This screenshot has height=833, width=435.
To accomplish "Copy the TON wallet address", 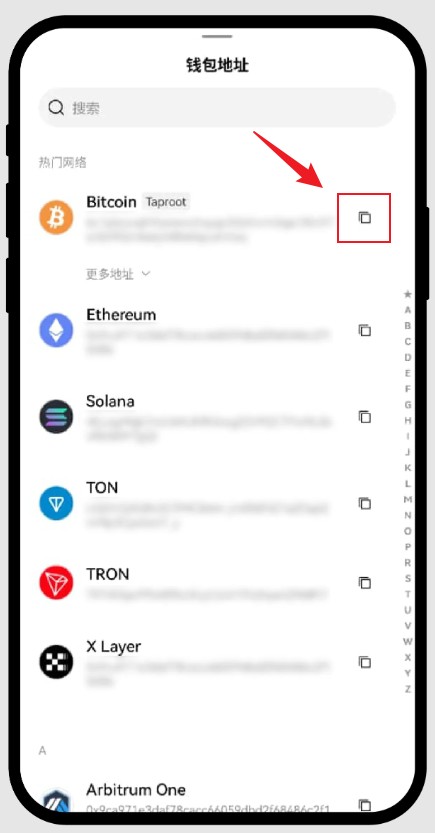I will pyautogui.click(x=364, y=503).
